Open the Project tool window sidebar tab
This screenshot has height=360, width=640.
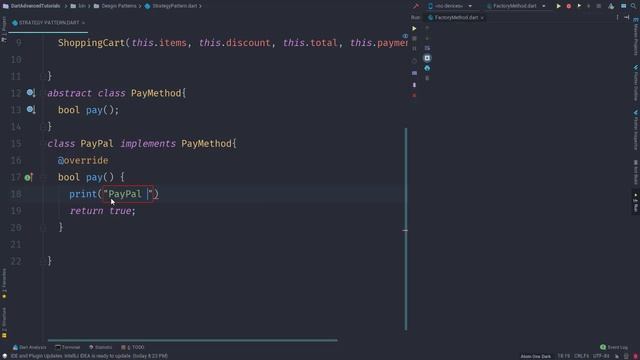pos(4,29)
